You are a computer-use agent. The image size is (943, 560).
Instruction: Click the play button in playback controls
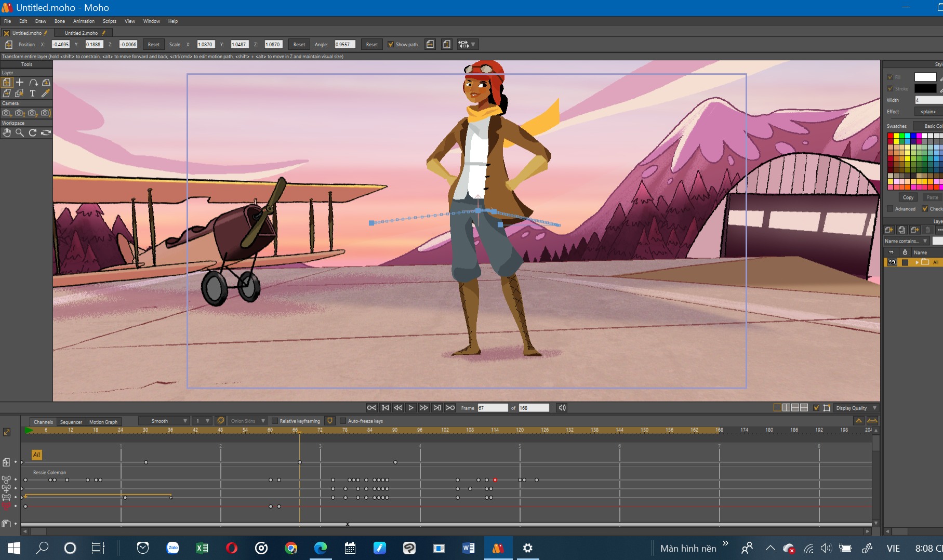point(411,408)
